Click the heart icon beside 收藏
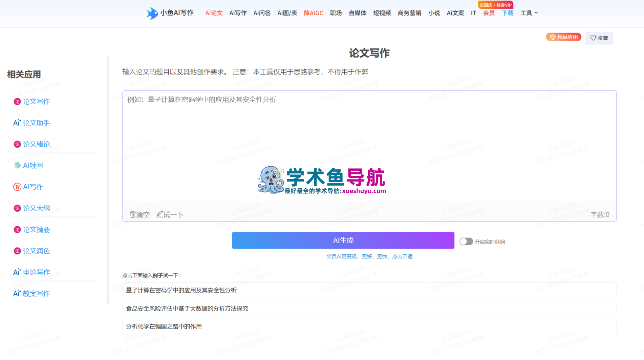The height and width of the screenshot is (360, 644). pyautogui.click(x=593, y=38)
